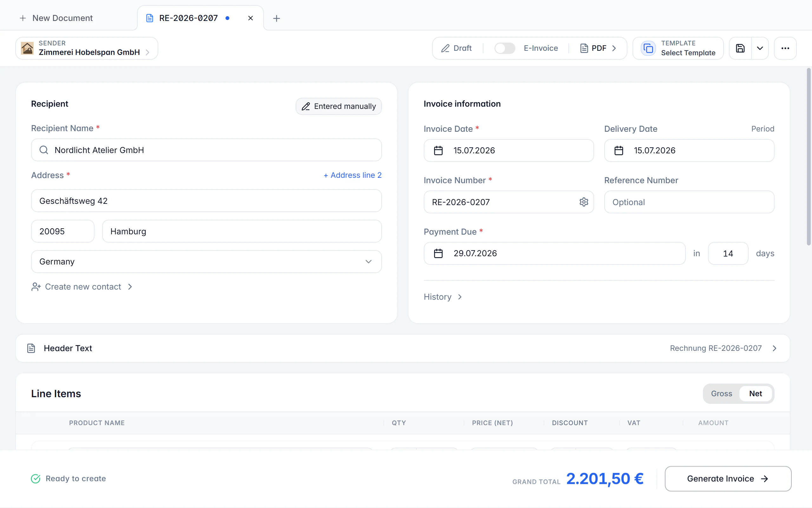Open the PDF preview chevron
812x508 pixels.
coord(614,48)
